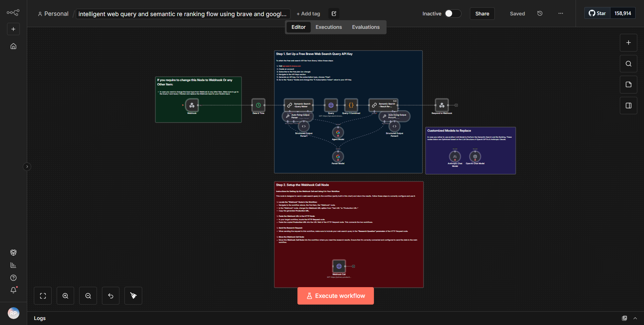This screenshot has height=325, width=644.
Task: Open the Respond to Webhook node
Action: click(442, 105)
